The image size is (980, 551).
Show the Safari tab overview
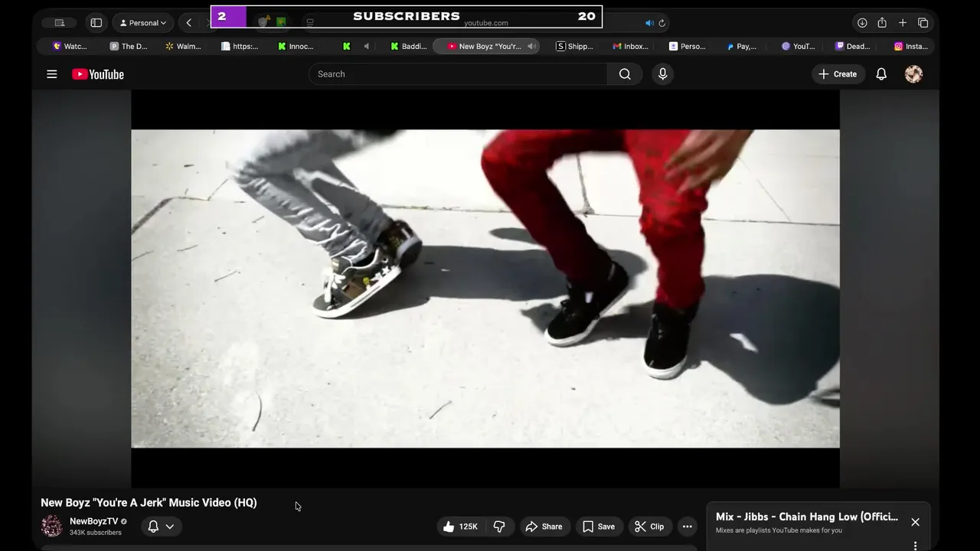923,23
